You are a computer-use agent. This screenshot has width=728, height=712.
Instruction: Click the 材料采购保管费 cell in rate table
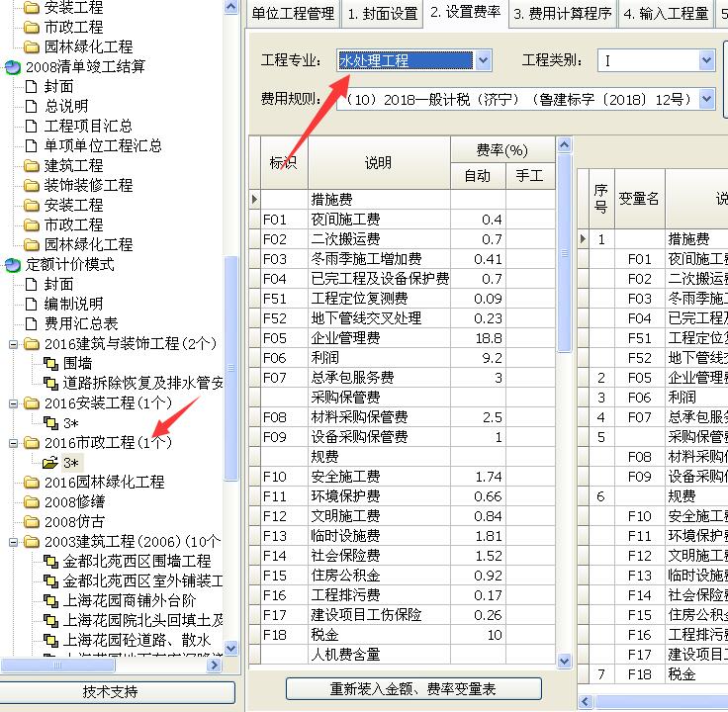pyautogui.click(x=379, y=416)
